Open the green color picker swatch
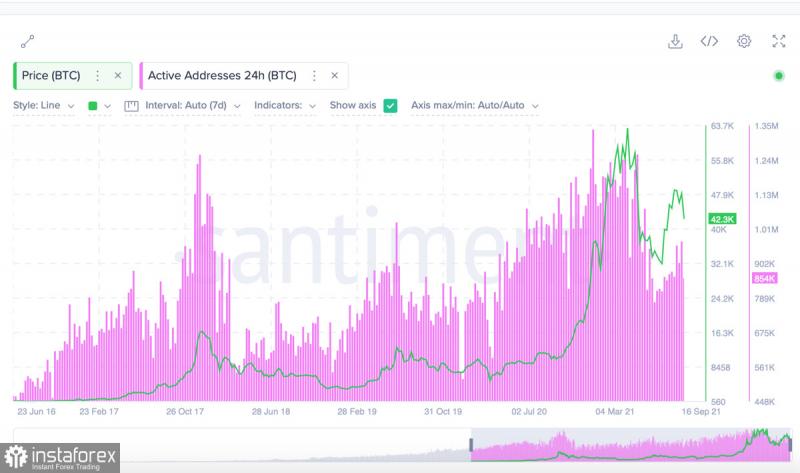800x473 pixels. tap(93, 106)
